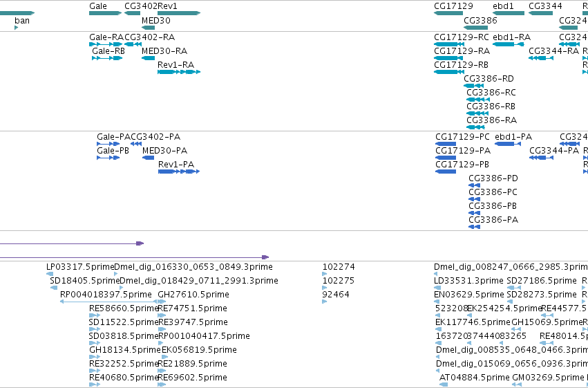Click the Gale gene feature bar
588x388 pixels.
click(106, 13)
